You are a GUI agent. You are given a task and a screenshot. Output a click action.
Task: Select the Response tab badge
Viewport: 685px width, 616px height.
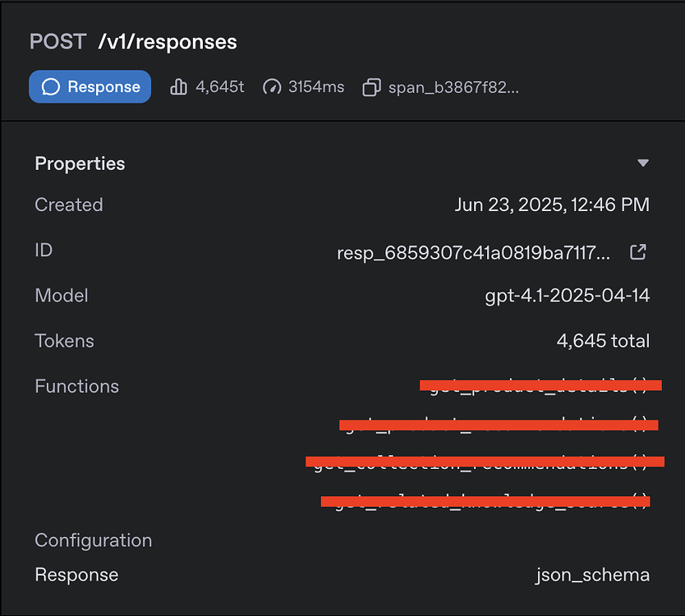coord(90,86)
